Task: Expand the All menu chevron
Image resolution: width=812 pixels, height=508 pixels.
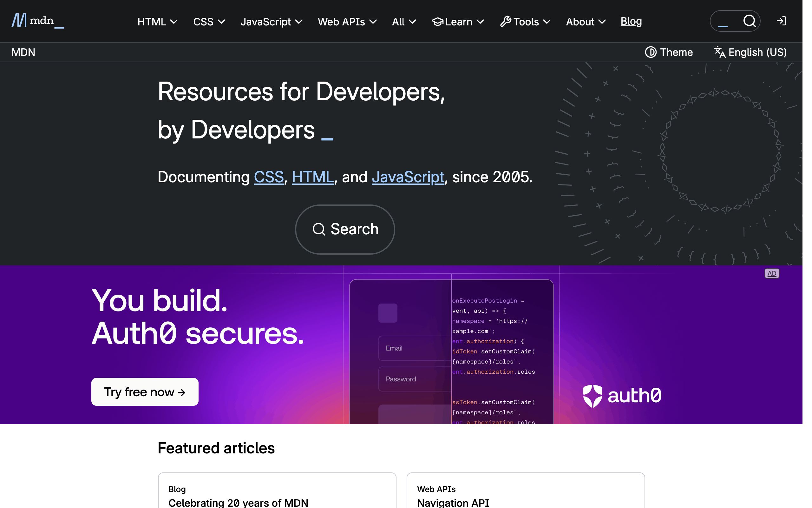Action: coord(412,22)
